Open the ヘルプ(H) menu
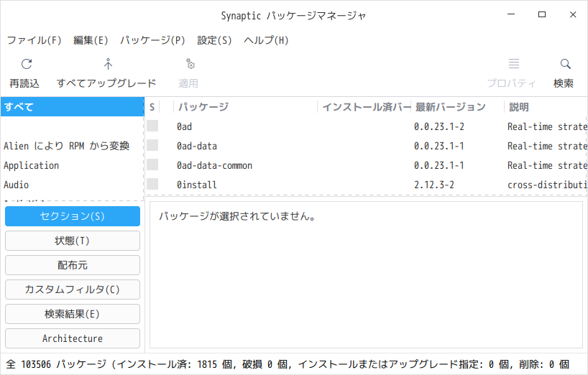This screenshot has width=588, height=375. (266, 40)
